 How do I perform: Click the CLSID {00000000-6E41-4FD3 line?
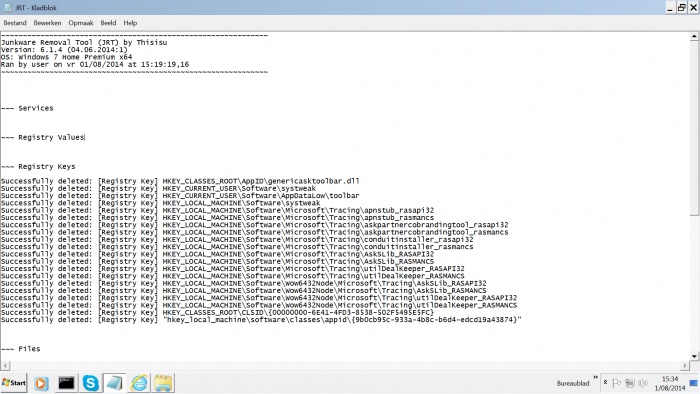[217, 312]
